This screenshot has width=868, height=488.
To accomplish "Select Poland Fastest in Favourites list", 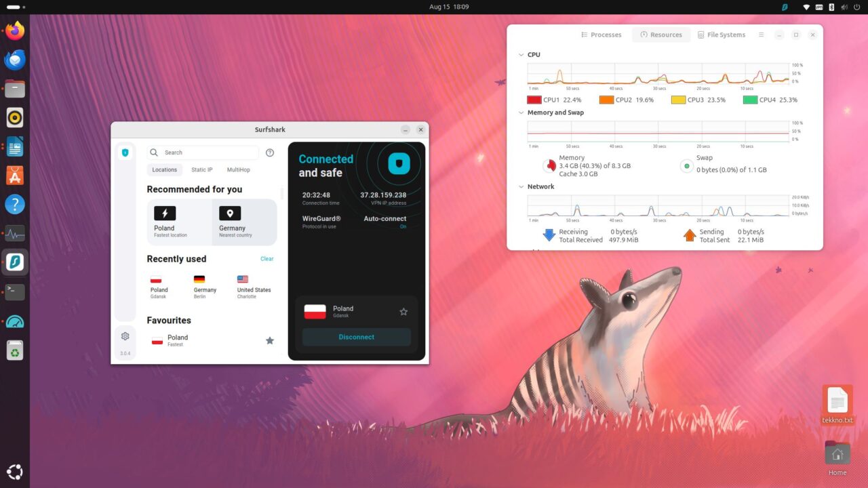I will [x=212, y=340].
